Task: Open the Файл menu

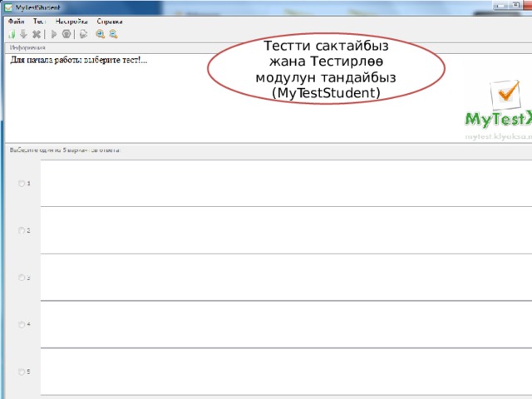Action: (16, 22)
